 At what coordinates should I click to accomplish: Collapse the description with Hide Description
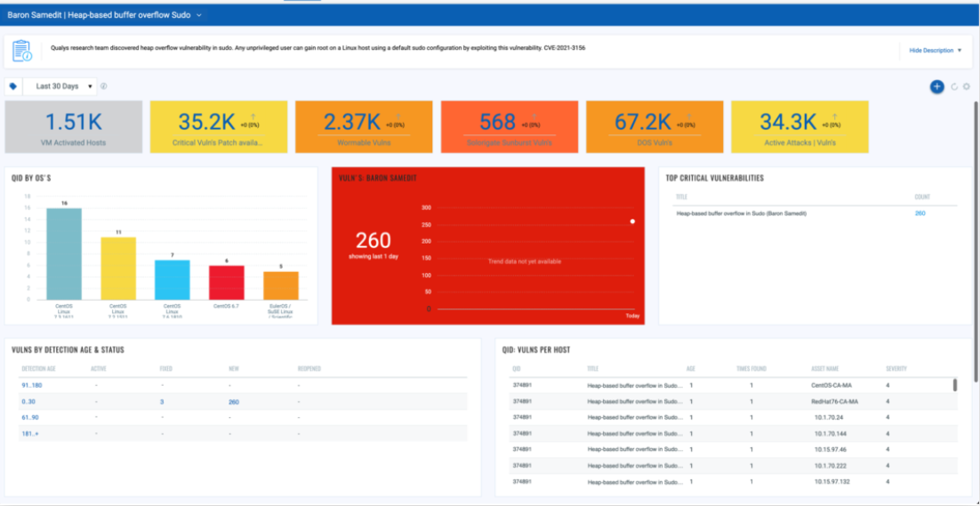coord(935,51)
